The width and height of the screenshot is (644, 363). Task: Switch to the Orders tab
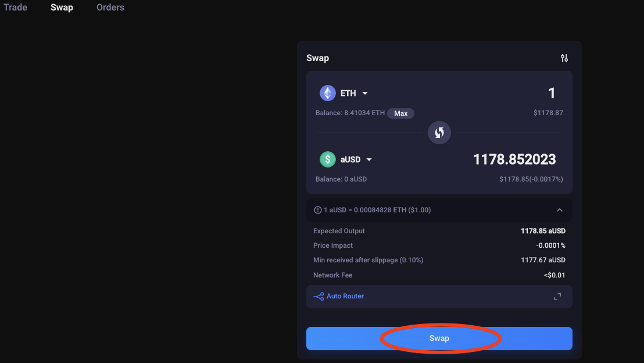[110, 8]
